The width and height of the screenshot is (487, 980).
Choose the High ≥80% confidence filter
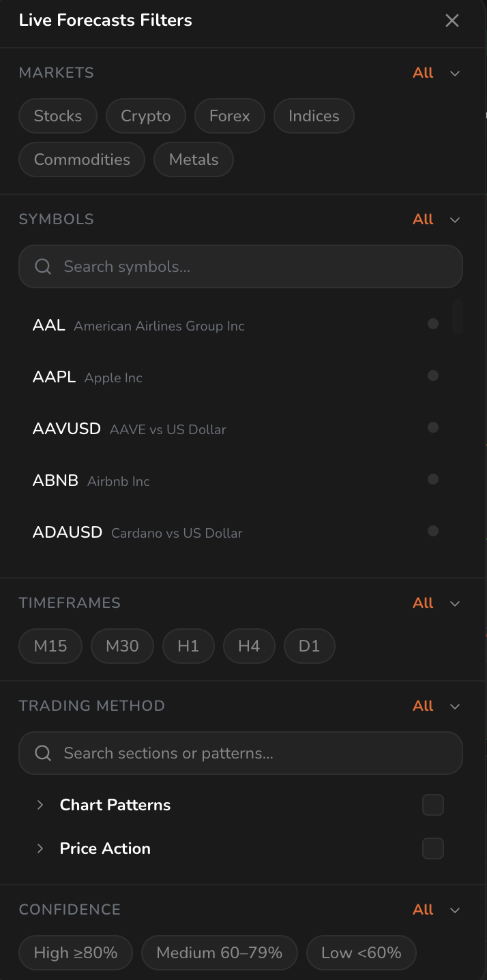tap(76, 953)
